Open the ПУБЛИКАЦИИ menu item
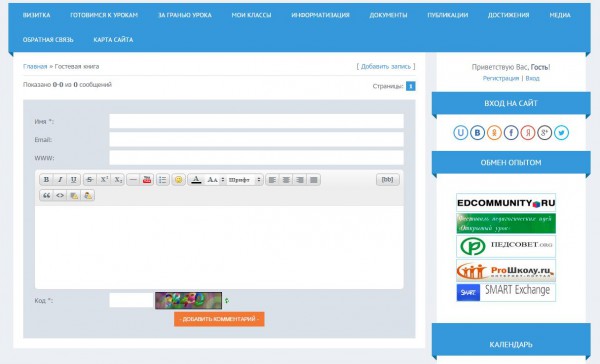The image size is (600, 364). (448, 15)
